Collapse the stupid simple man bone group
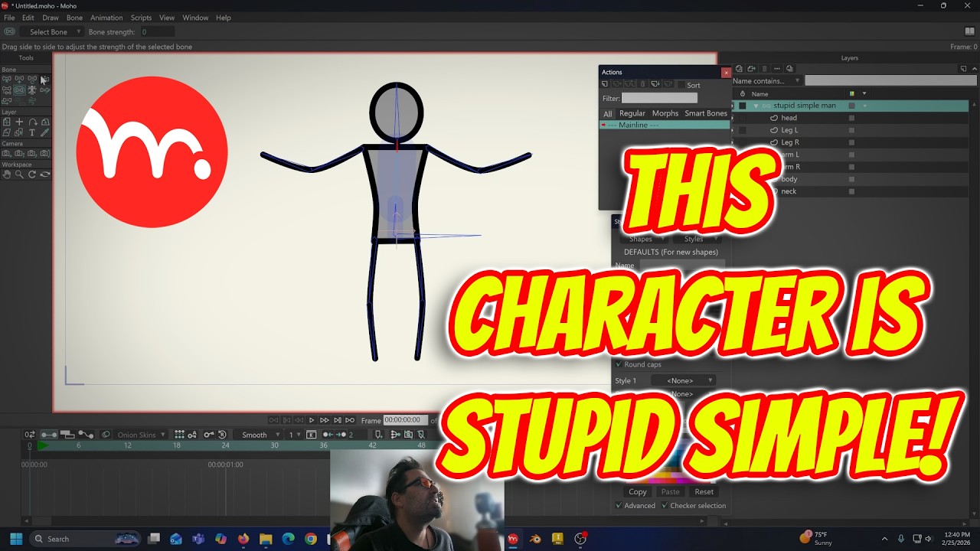Screen dimensions: 980x551 (756, 106)
